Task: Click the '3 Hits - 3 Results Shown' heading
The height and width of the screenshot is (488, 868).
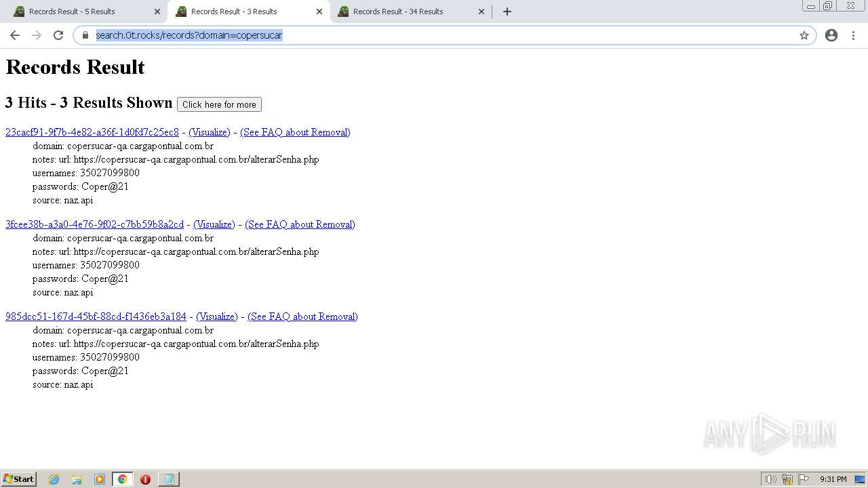Action: coord(89,102)
